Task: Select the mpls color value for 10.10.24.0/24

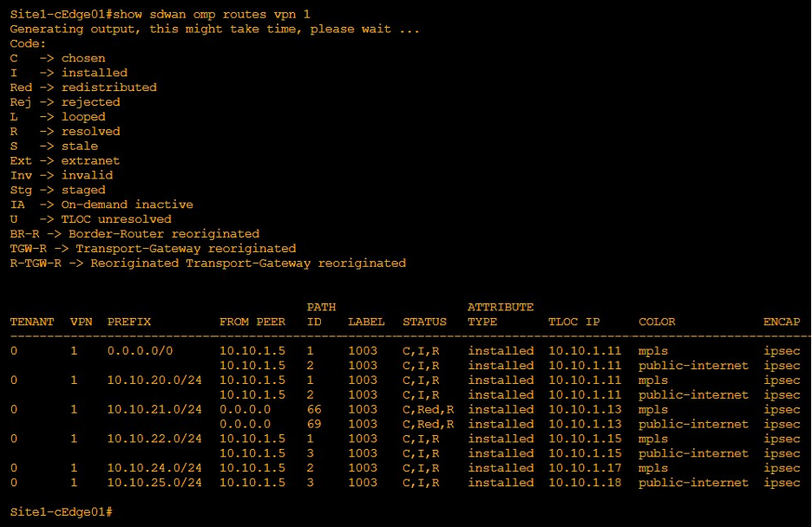Action: pos(652,468)
